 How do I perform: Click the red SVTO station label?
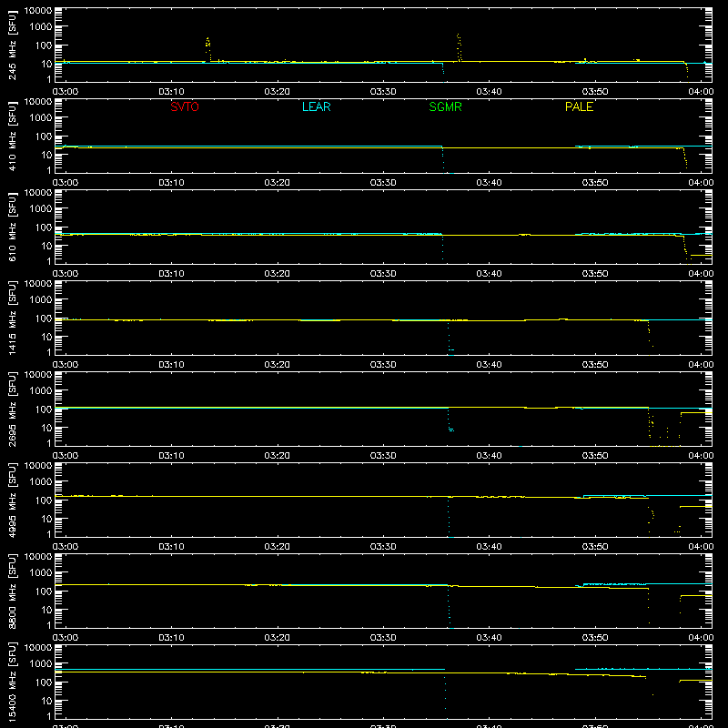click(185, 106)
